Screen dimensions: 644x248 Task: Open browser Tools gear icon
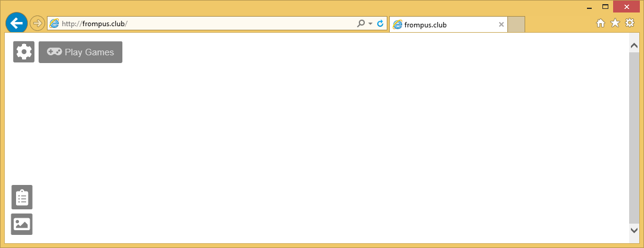(x=630, y=23)
